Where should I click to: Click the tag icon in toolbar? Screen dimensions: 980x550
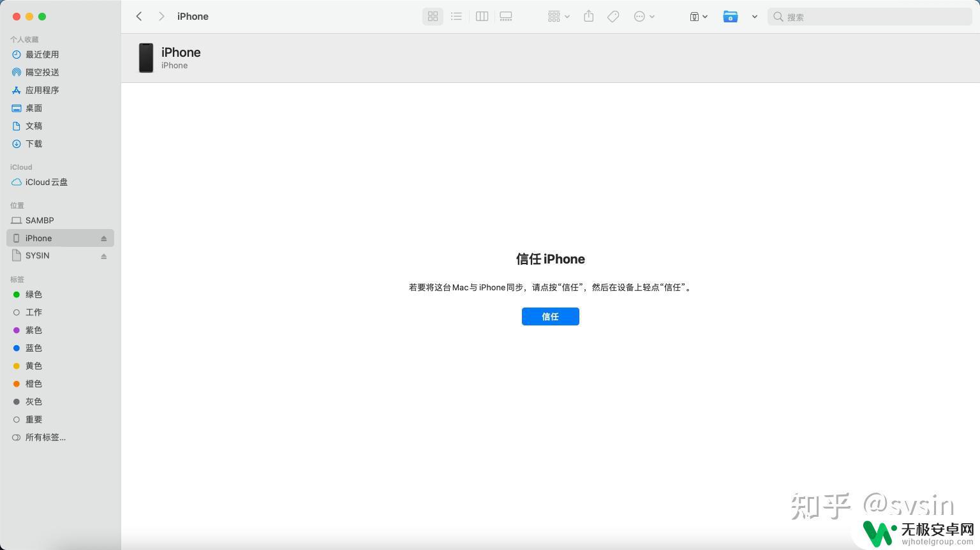pos(613,17)
